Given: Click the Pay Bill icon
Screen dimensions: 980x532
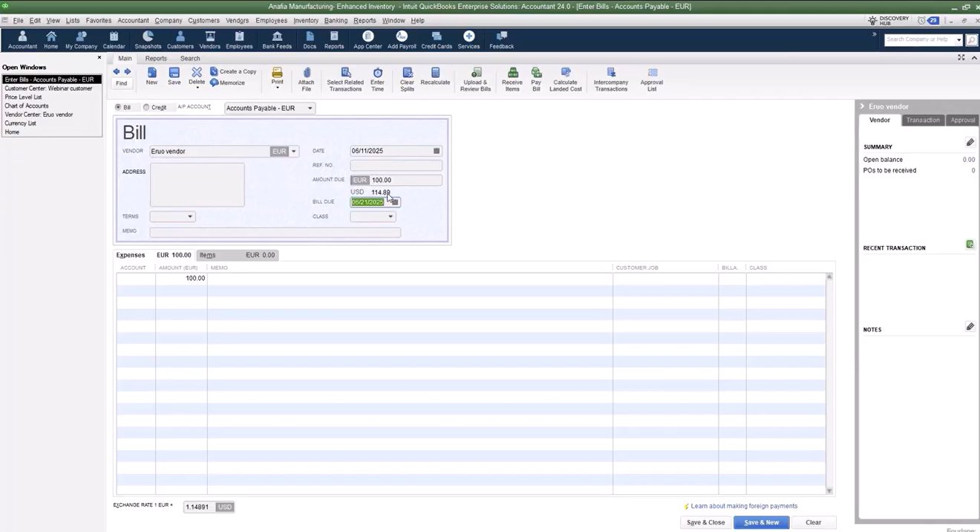Looking at the screenshot, I should (x=536, y=73).
